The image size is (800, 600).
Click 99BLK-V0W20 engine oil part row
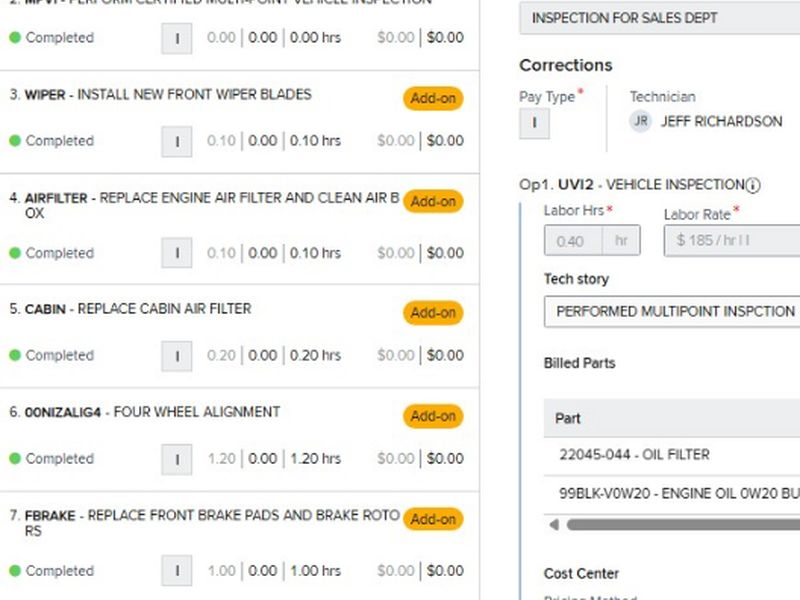click(672, 494)
